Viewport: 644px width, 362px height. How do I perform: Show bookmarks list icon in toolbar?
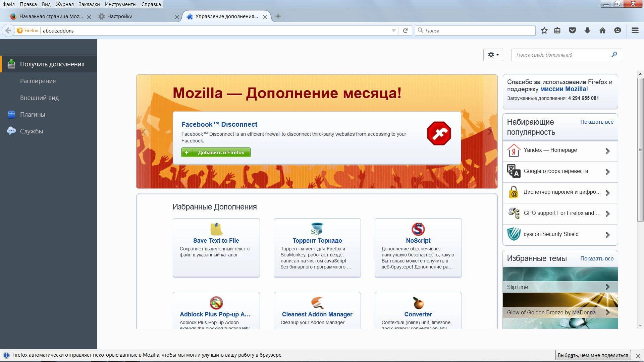click(x=557, y=31)
